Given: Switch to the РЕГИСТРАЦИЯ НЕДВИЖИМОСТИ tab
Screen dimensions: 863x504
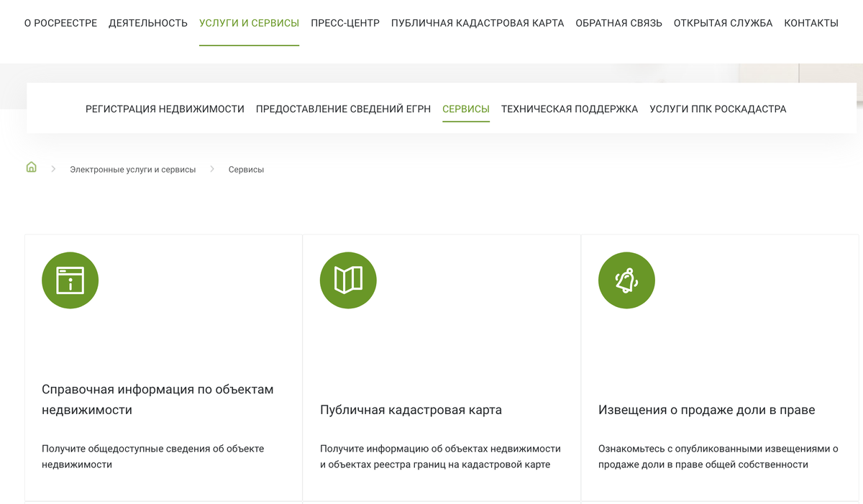Looking at the screenshot, I should pos(166,109).
